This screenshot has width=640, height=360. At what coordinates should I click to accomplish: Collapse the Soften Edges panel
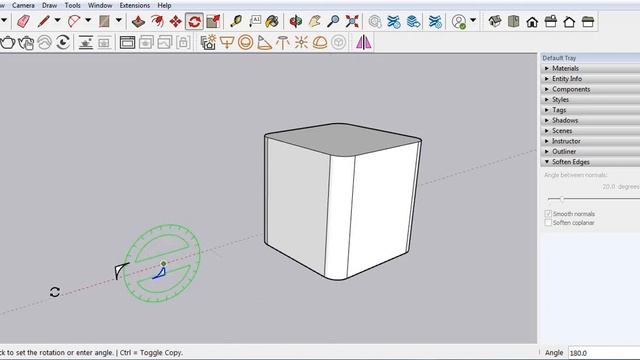591,162
